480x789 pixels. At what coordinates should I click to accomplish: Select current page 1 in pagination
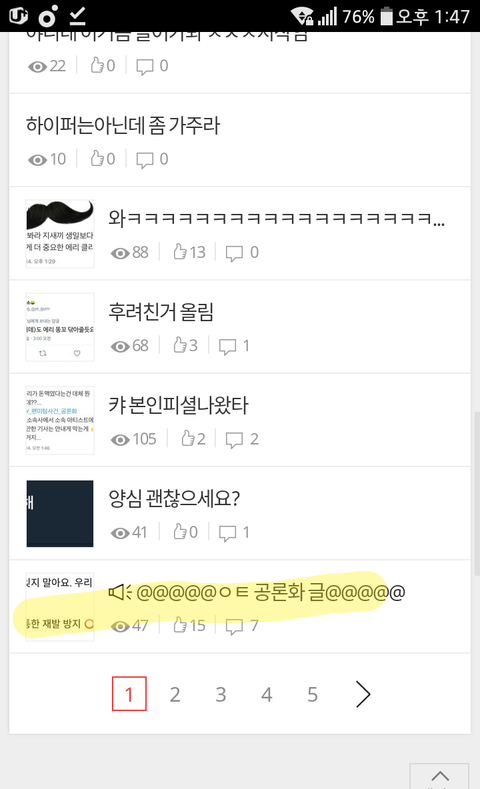(129, 693)
